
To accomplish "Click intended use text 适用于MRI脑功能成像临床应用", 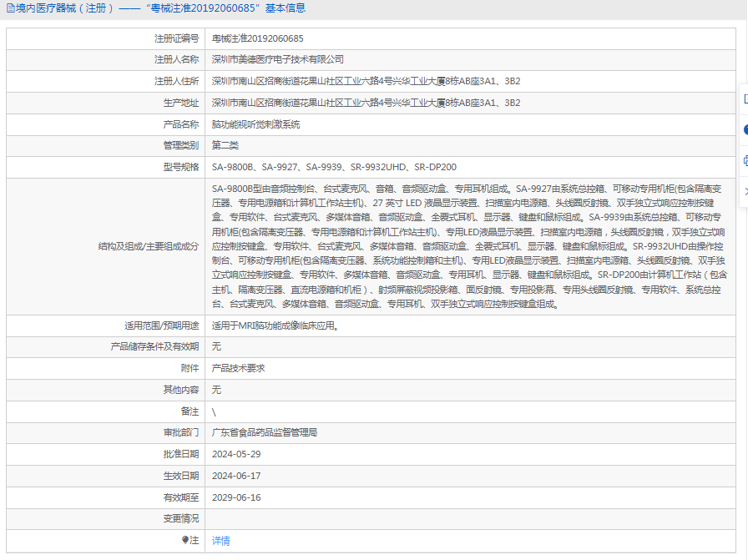I will [x=275, y=325].
